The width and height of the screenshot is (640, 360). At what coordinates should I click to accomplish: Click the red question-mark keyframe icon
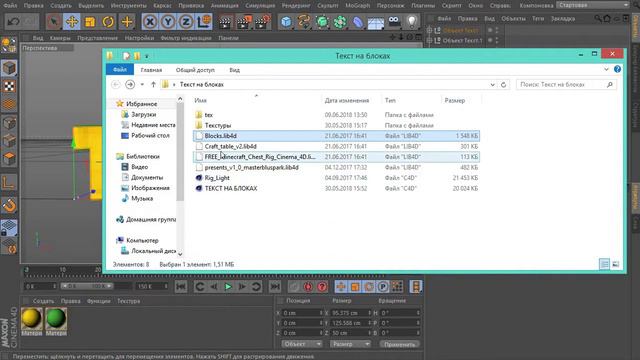click(x=322, y=287)
